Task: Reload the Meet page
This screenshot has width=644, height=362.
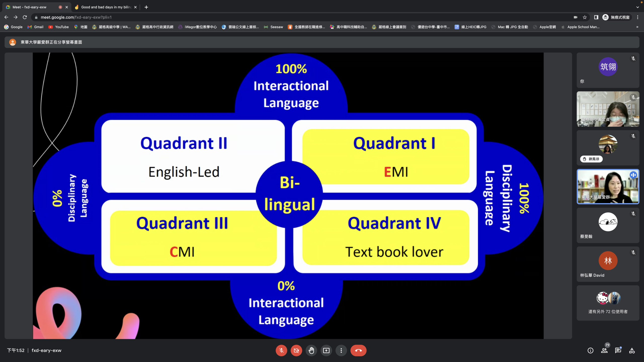Action: [25, 17]
